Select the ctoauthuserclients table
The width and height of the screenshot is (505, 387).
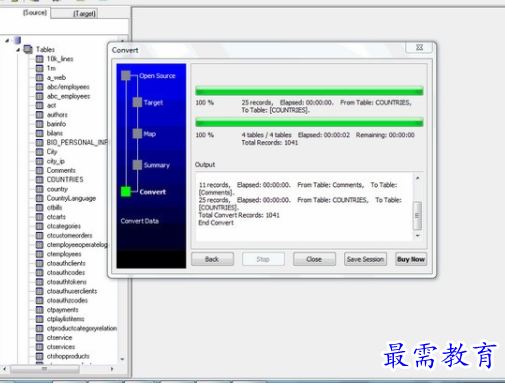click(72, 291)
